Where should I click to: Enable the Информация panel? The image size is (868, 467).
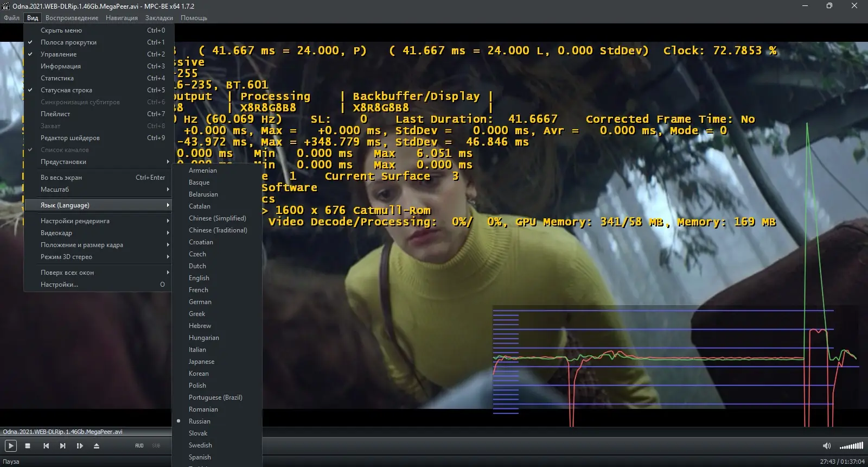(98, 66)
